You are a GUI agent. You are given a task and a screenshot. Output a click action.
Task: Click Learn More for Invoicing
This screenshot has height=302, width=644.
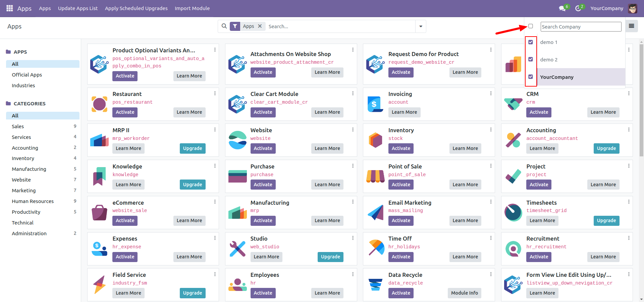[404, 112]
